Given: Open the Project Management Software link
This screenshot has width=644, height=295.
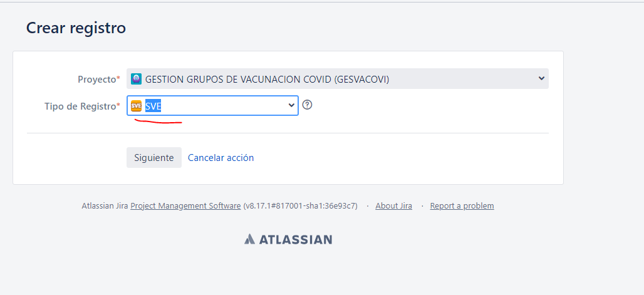Looking at the screenshot, I should [x=185, y=206].
